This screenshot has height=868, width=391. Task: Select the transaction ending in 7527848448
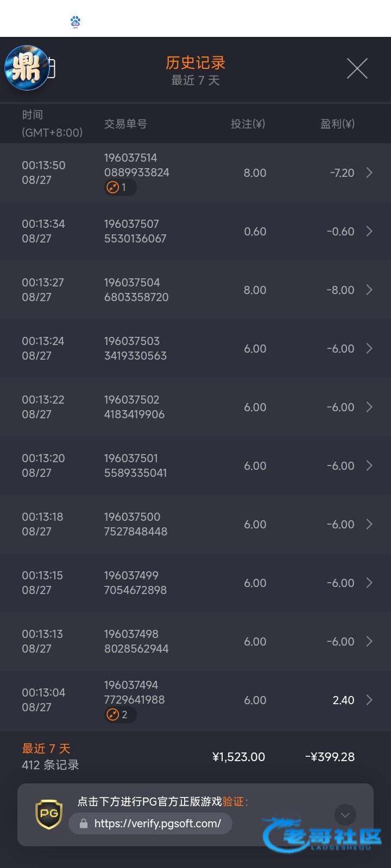(x=136, y=524)
